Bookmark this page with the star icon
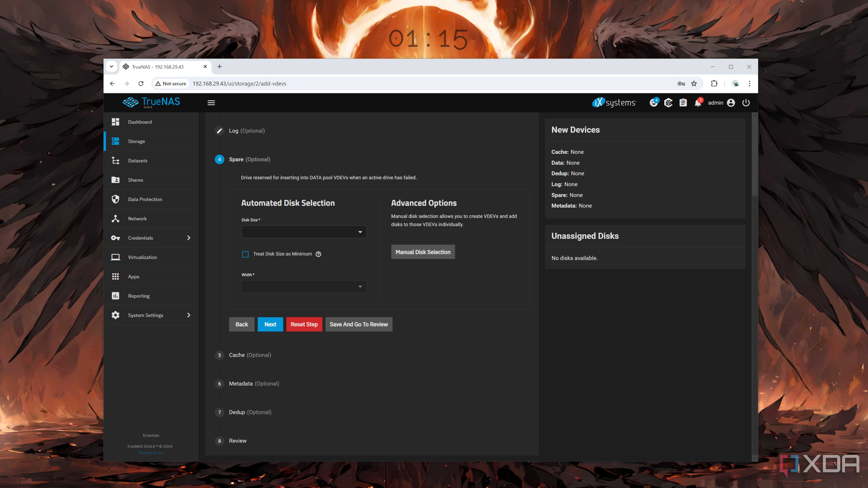The height and width of the screenshot is (488, 868). [694, 84]
